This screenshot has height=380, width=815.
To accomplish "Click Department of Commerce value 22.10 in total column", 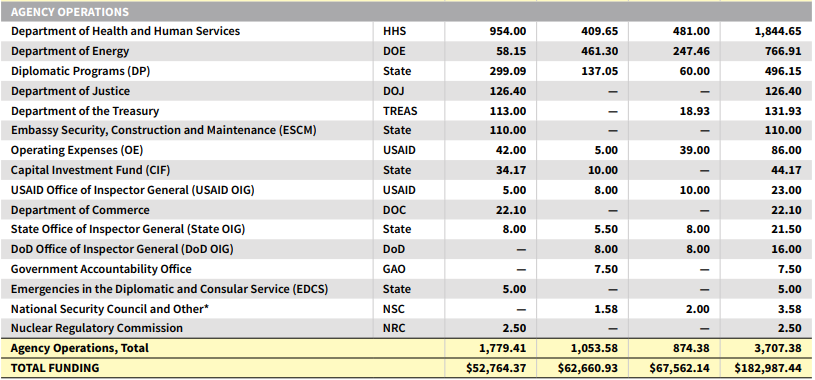I will point(785,210).
